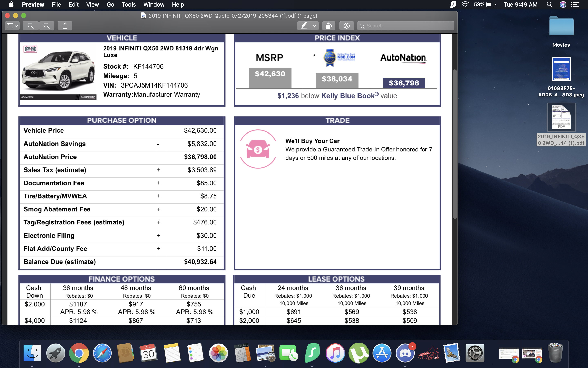Click the We'll Buy Your Car heading
588x368 pixels.
click(312, 141)
